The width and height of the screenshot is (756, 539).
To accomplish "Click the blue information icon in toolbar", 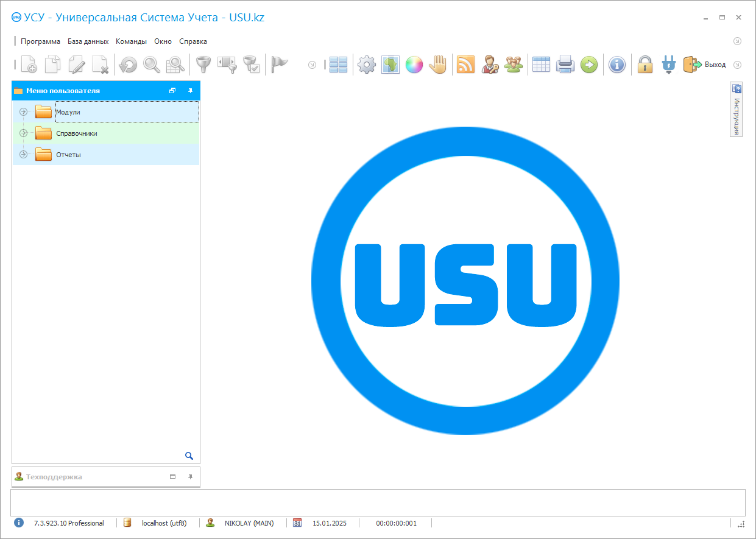I will (x=617, y=65).
